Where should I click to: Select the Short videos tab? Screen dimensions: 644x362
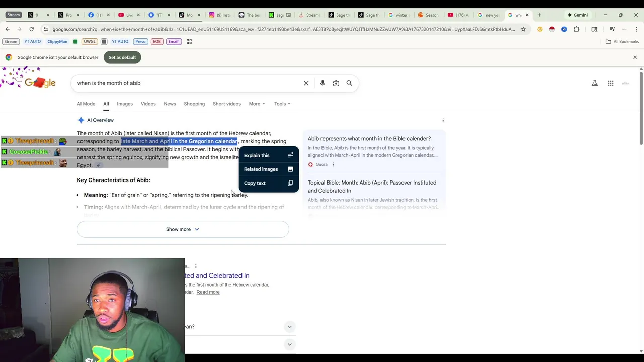[227, 104]
